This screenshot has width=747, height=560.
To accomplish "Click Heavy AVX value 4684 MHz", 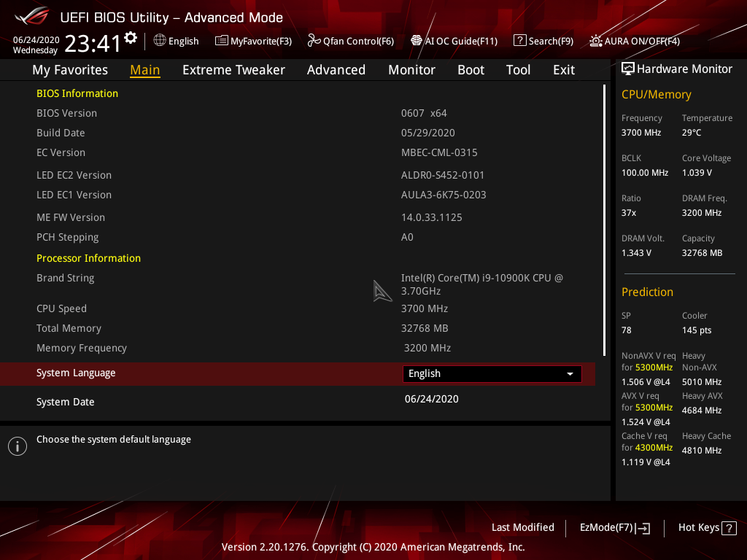I will [701, 410].
